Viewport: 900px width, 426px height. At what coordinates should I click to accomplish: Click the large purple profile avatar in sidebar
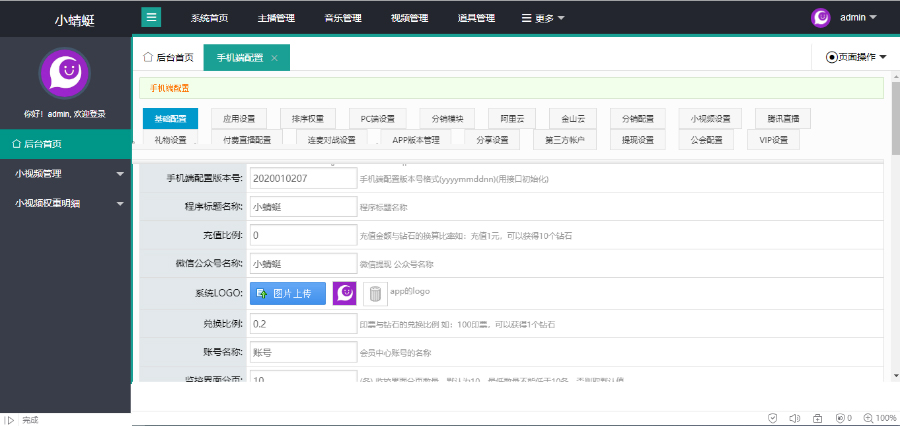64,73
